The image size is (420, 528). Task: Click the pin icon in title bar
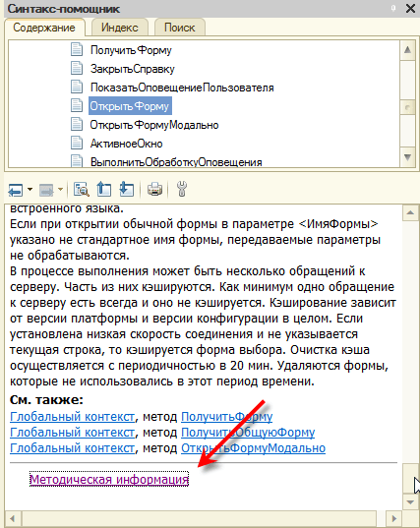coord(393,8)
